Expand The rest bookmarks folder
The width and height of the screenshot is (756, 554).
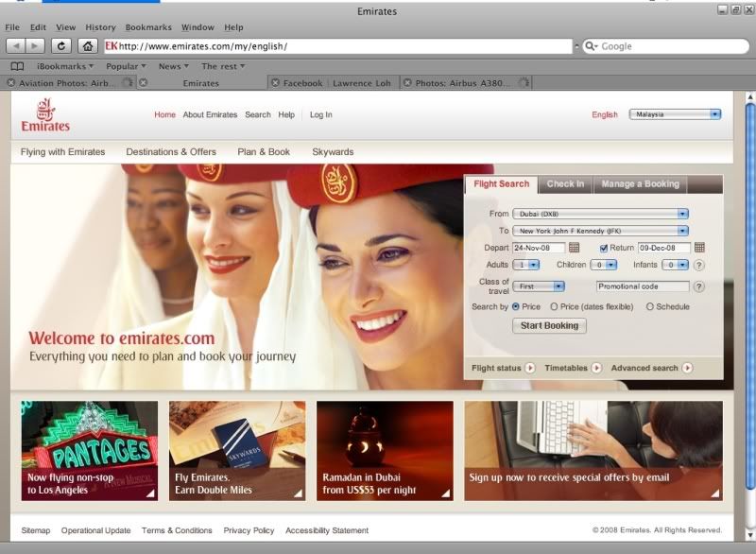223,66
